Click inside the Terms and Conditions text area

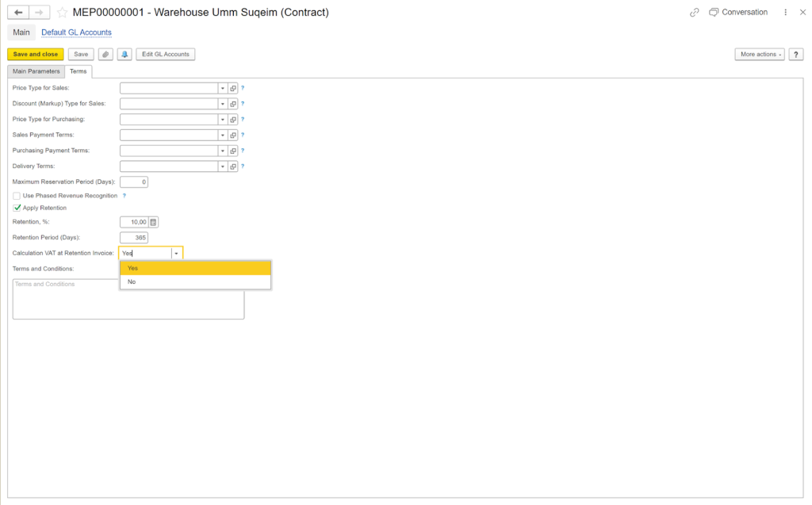click(128, 303)
